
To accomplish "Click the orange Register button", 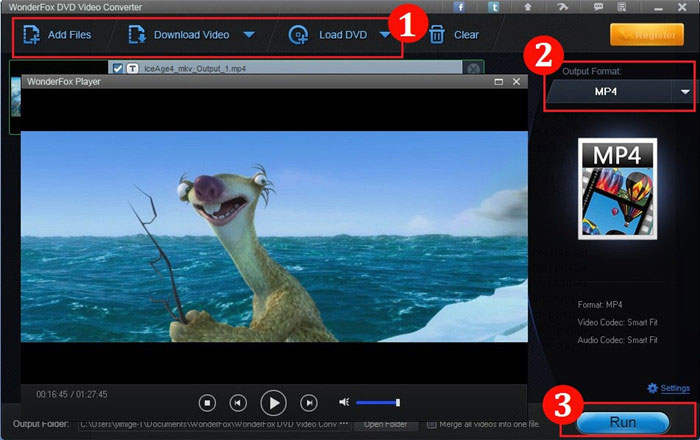I will tap(647, 35).
